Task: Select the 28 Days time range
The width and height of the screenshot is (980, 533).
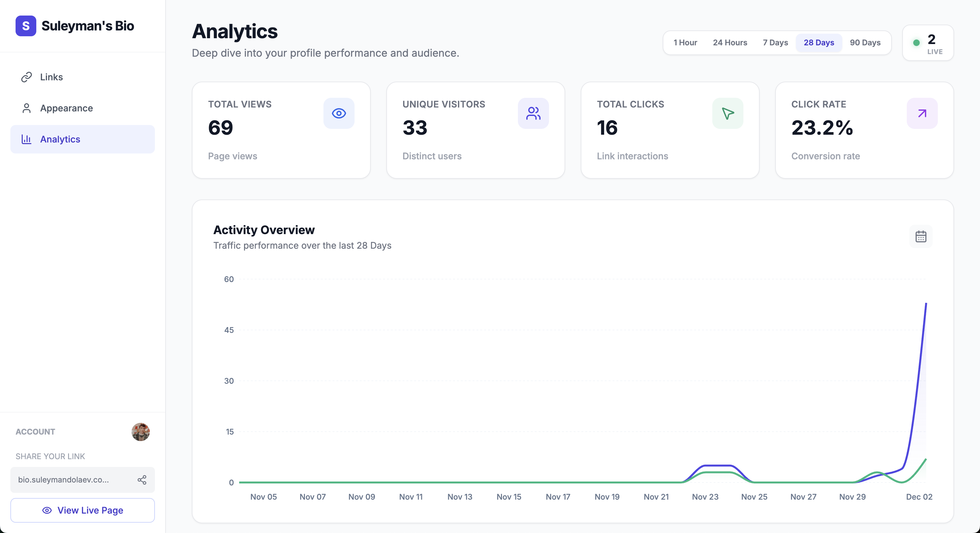Action: (819, 42)
